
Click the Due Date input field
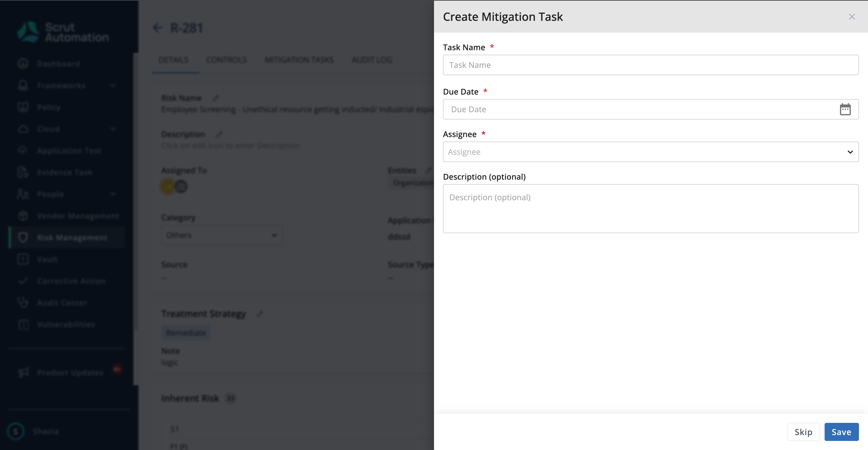(651, 109)
